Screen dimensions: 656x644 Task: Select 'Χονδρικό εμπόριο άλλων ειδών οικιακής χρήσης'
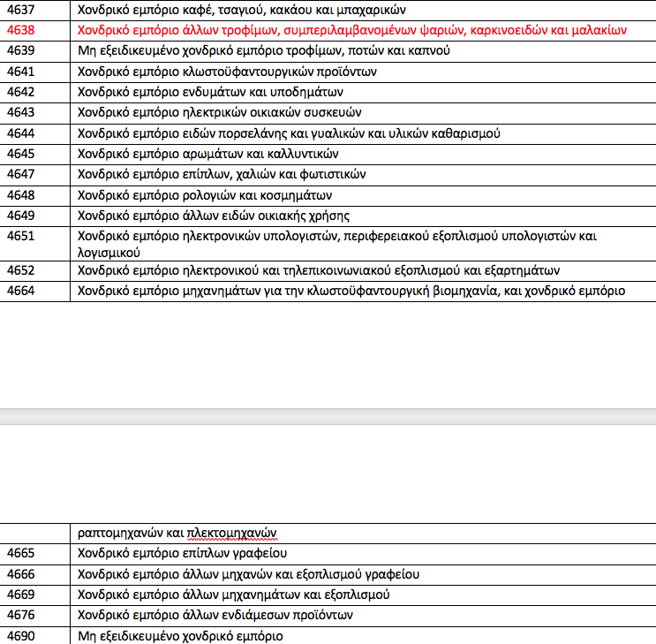pos(214,216)
